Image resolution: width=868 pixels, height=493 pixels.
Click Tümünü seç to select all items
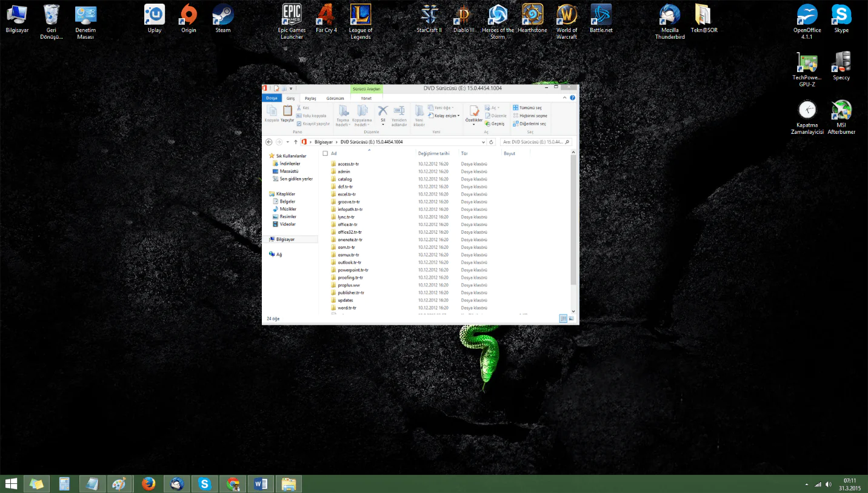530,107
